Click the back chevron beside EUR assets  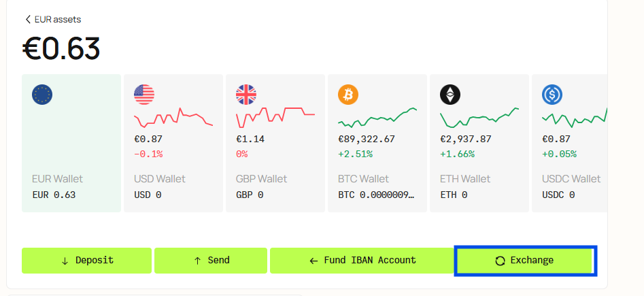[x=28, y=20]
